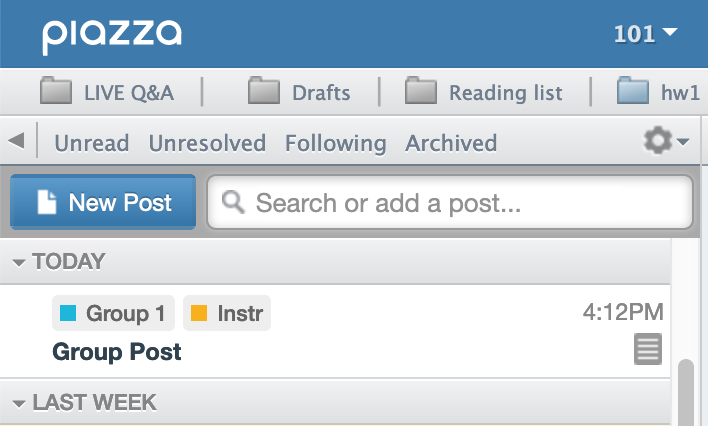Click the gear settings icon
This screenshot has height=426, width=708.
click(657, 140)
